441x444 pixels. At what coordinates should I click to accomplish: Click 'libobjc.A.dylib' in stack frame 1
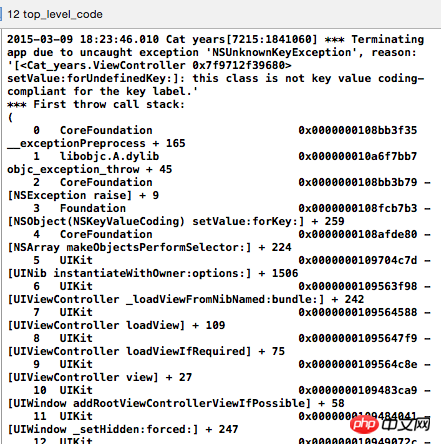pyautogui.click(x=109, y=156)
